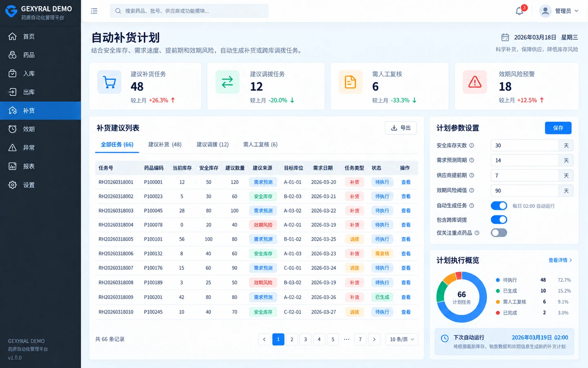Click the info icon next to 供应商提前期
588x368 pixels.
(x=472, y=175)
